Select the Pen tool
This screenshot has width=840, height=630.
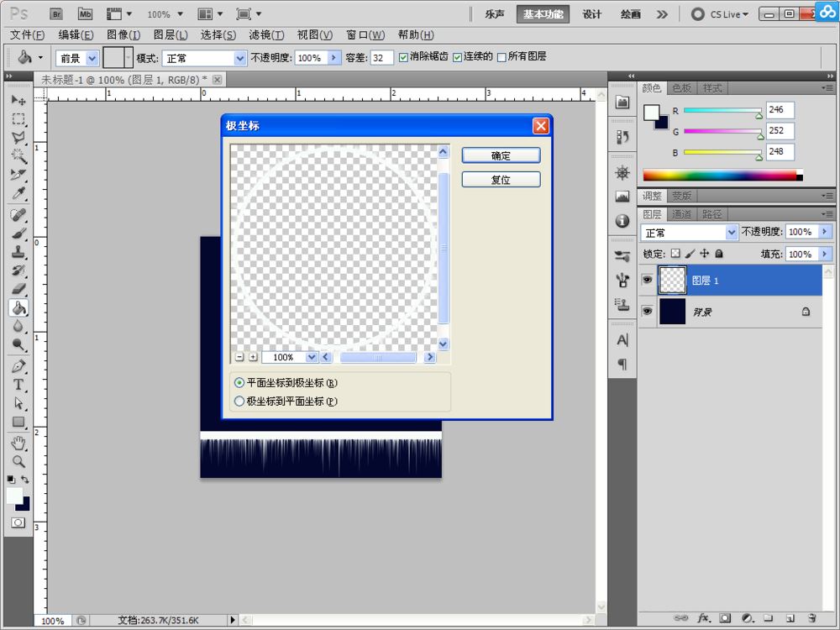point(18,366)
